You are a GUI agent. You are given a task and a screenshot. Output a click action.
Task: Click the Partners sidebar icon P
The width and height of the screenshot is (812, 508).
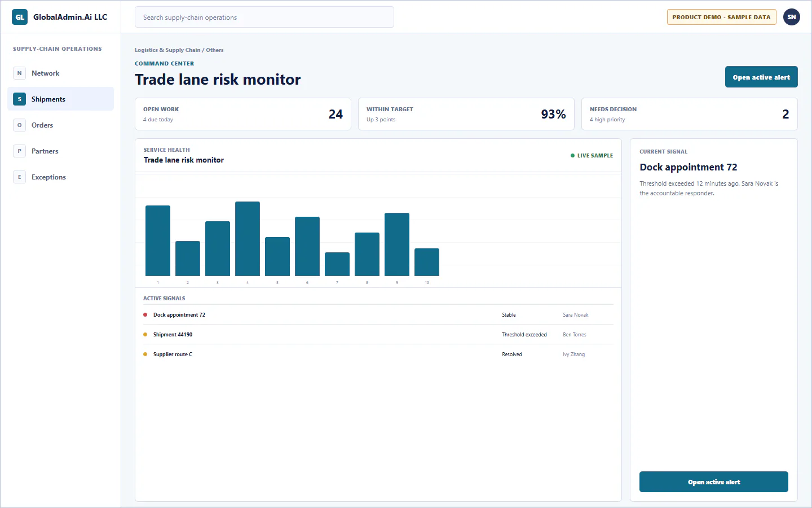(x=19, y=151)
